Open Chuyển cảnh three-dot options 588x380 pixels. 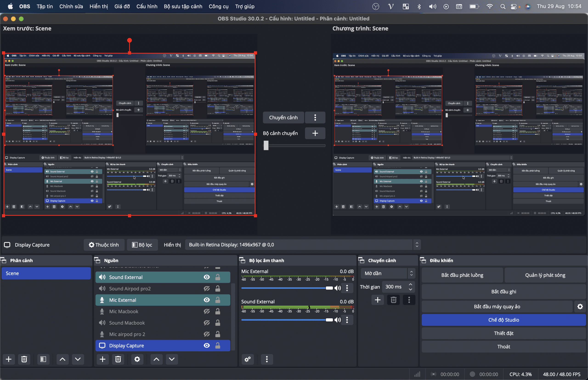pyautogui.click(x=315, y=118)
